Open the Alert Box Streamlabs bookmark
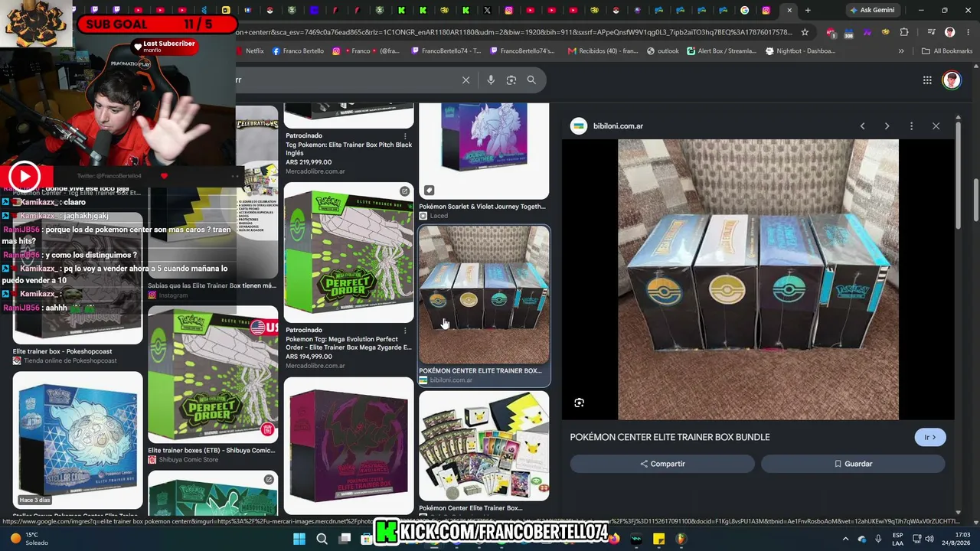This screenshot has width=980, height=551. tap(721, 51)
